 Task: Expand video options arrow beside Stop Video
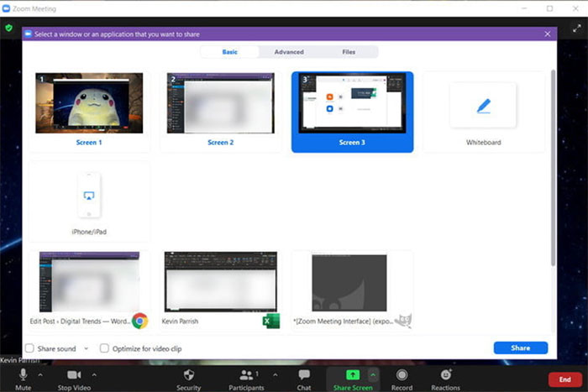pos(94,374)
